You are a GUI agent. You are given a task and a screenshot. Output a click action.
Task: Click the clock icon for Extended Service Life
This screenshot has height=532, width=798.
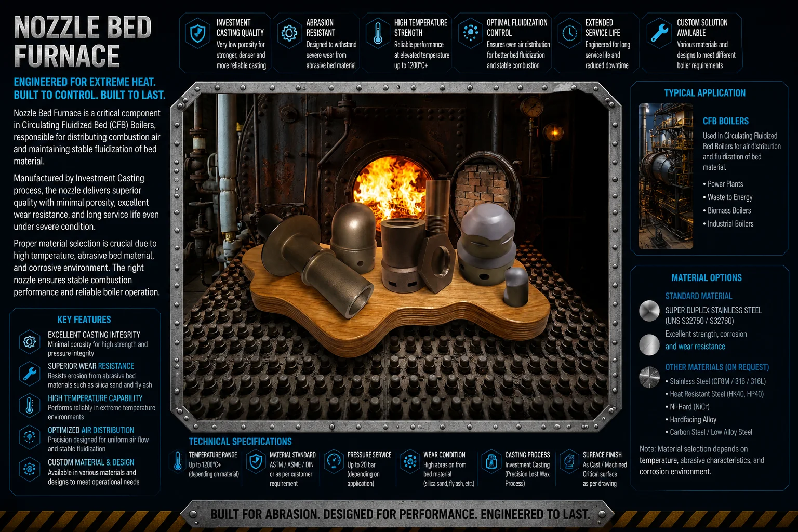569,33
